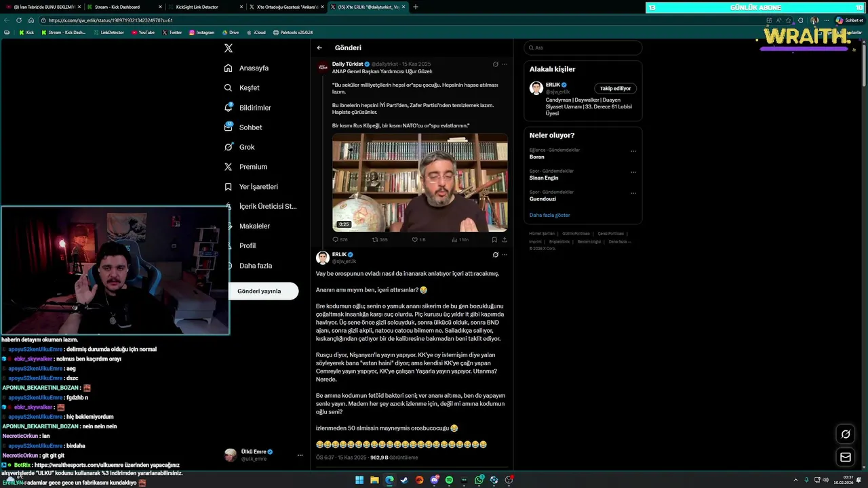Go back with the Gönderi arrow
This screenshot has height=488, width=868.
(x=319, y=47)
